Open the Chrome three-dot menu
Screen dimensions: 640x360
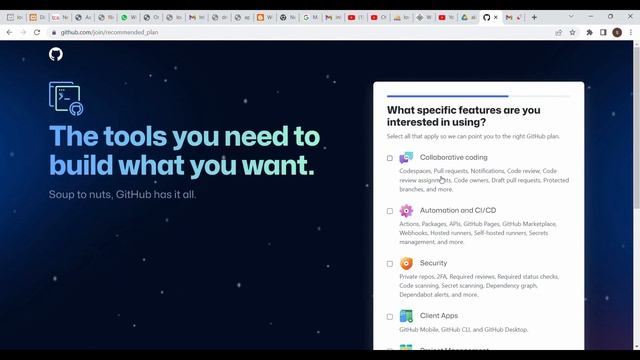631,33
